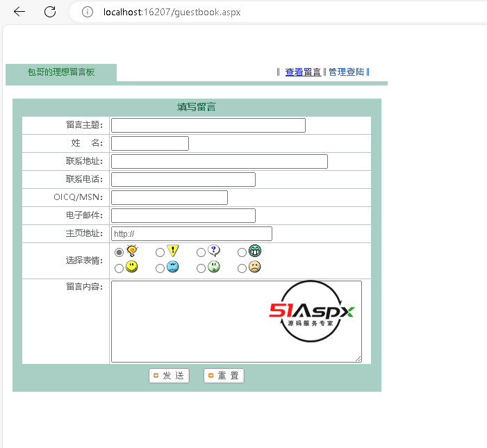Click the green grinning face emoticon
This screenshot has height=448, width=487.
[x=255, y=251]
